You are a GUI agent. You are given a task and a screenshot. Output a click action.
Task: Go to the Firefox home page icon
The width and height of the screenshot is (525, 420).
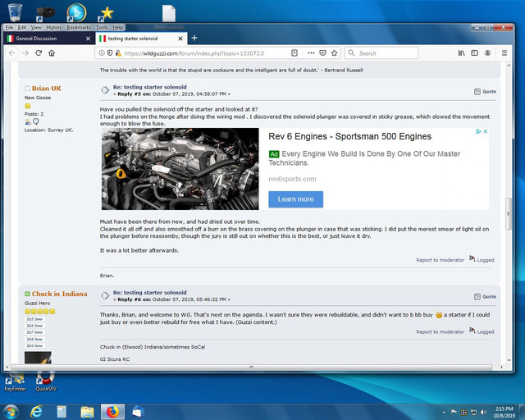pyautogui.click(x=52, y=53)
